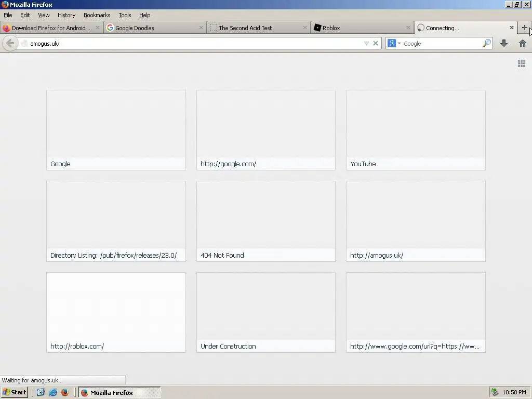This screenshot has width=532, height=399.
Task: Open the View menu
Action: point(44,15)
